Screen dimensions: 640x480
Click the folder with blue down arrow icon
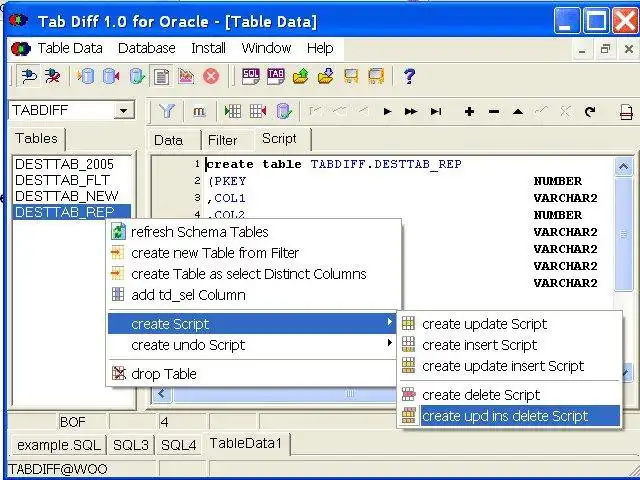click(x=326, y=76)
